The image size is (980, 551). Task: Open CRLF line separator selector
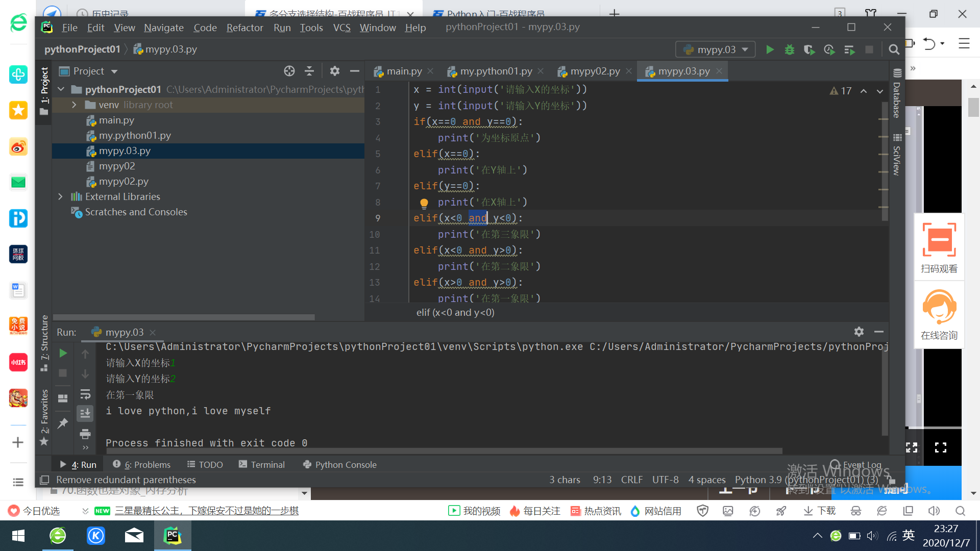pos(631,480)
